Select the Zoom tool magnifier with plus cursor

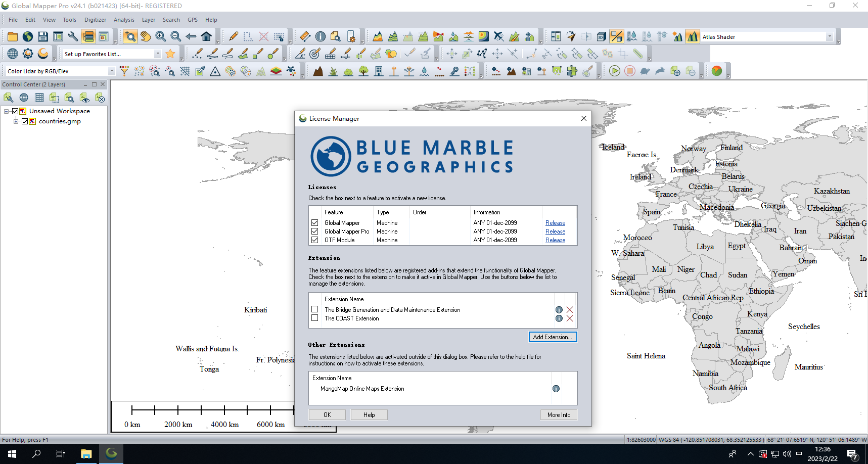pos(130,36)
